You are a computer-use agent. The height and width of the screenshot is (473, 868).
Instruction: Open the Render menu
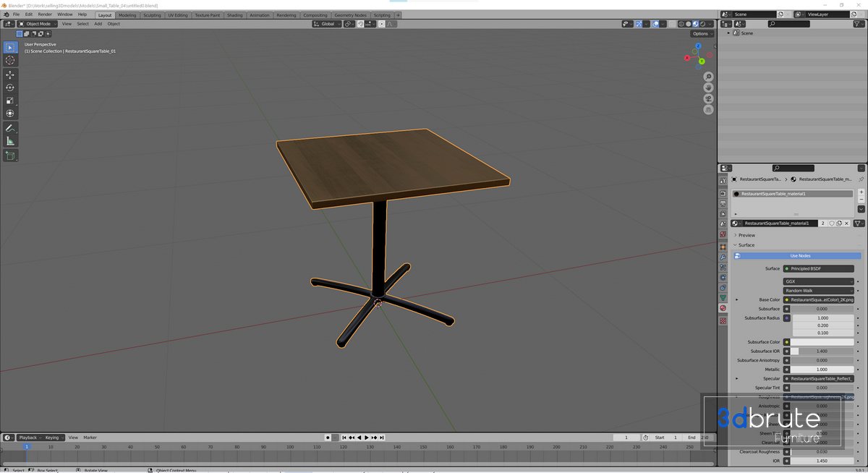point(45,14)
